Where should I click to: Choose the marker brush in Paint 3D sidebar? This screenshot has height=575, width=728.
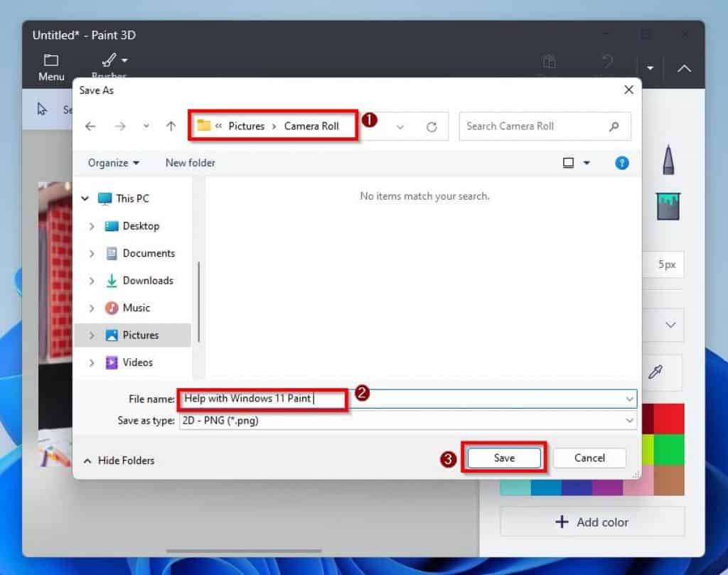[668, 160]
